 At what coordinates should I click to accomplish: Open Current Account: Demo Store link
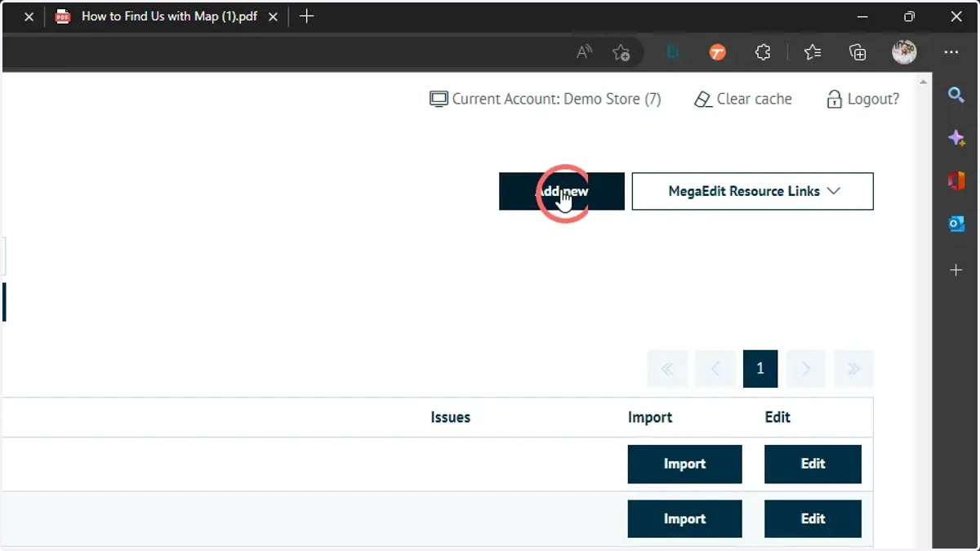[x=546, y=99]
